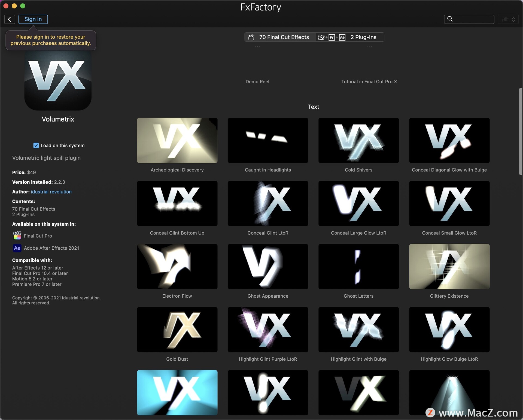523x420 pixels.
Task: Click the clapperboard Final Cut Effects icon
Action: tap(251, 37)
